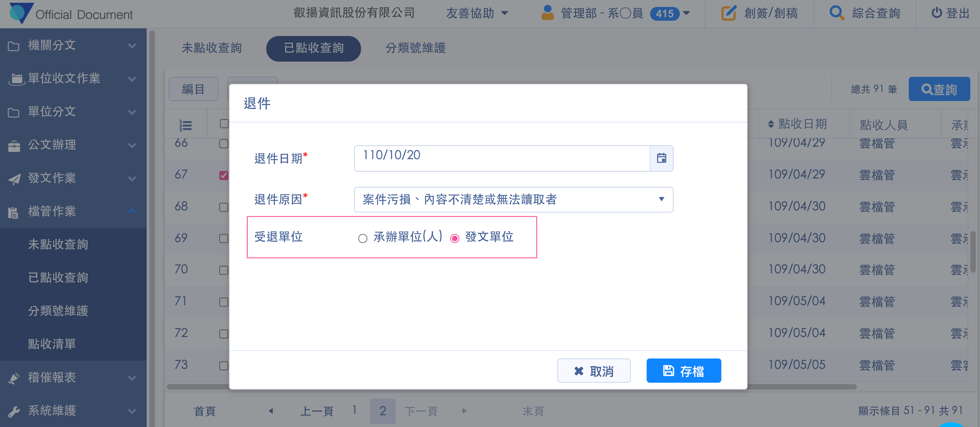980x427 pixels.
Task: Click the 415 notification badge
Action: tap(664, 14)
